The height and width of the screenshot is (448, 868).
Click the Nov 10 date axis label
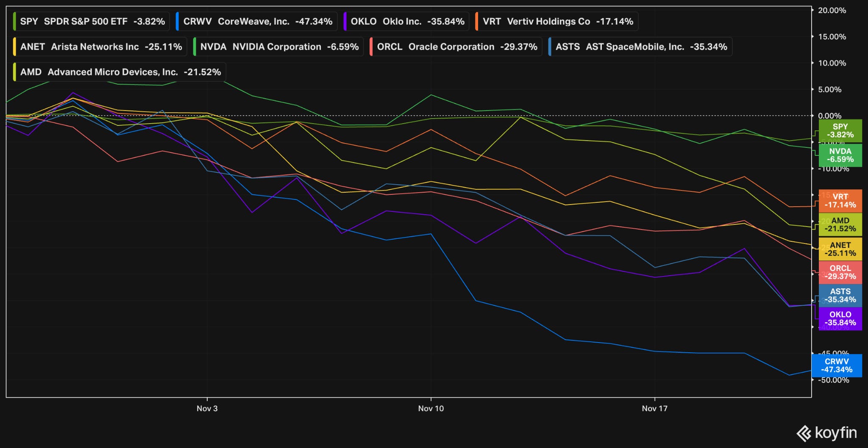click(431, 408)
